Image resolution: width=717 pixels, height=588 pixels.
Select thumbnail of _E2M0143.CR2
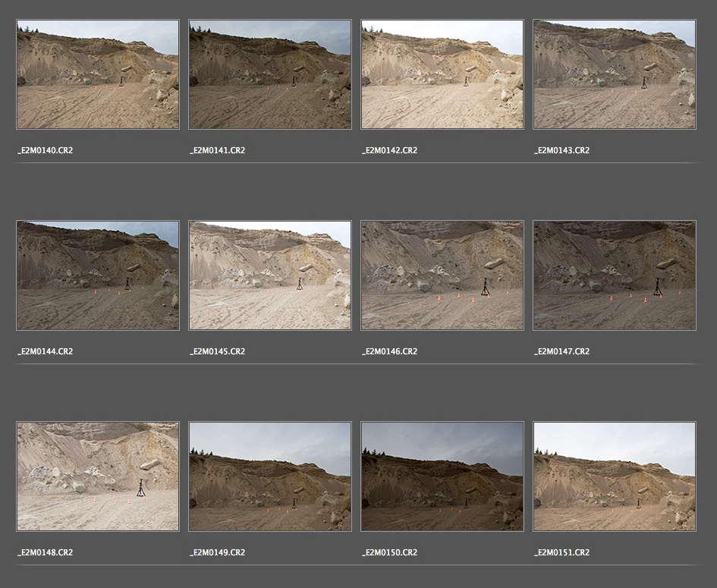(x=615, y=74)
